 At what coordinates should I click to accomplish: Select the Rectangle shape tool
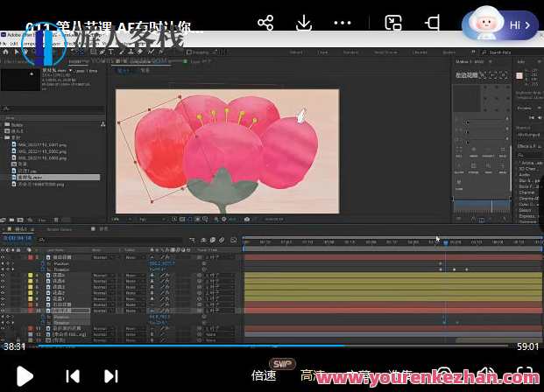coord(93,52)
